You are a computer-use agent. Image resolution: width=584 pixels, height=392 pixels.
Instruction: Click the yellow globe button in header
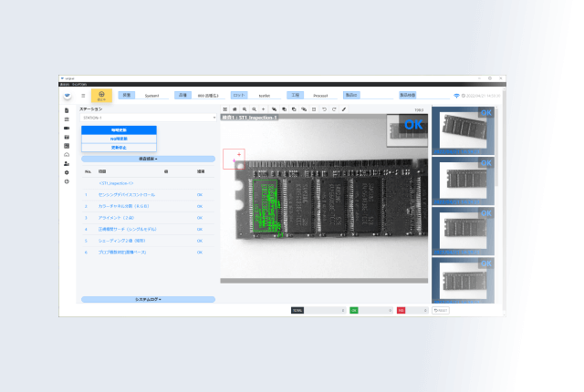[101, 95]
